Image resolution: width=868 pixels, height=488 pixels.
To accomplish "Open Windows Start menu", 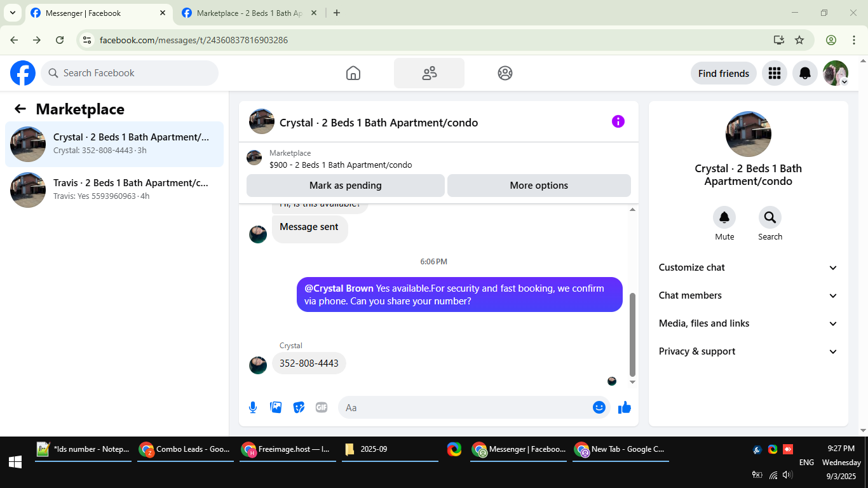I will coord(15,462).
